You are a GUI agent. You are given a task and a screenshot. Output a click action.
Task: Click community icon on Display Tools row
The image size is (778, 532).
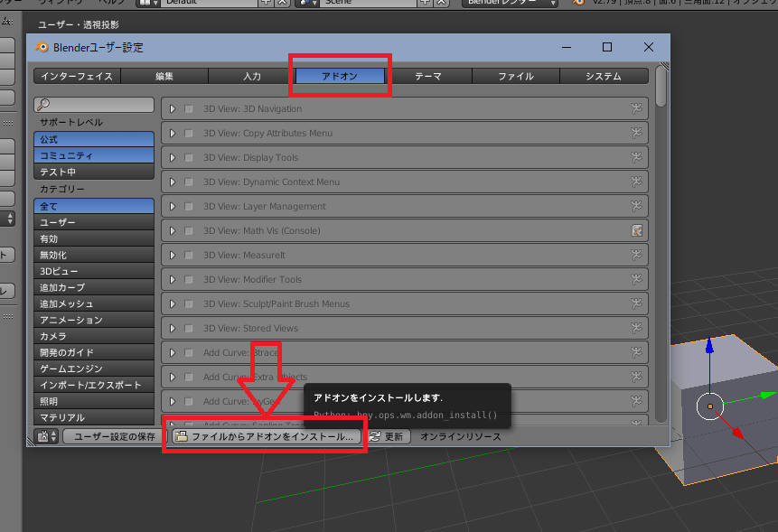tap(637, 157)
